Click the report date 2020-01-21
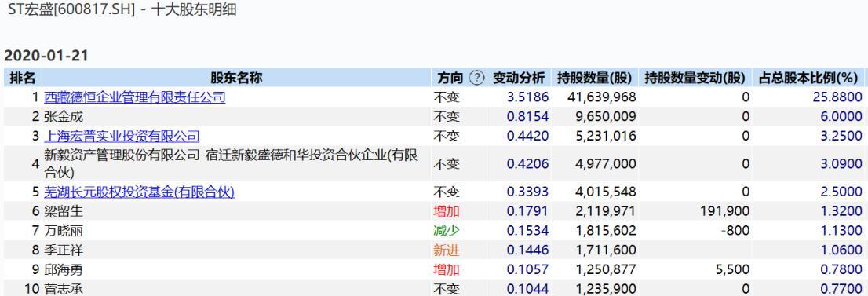Image resolution: width=868 pixels, height=296 pixels. [46, 56]
